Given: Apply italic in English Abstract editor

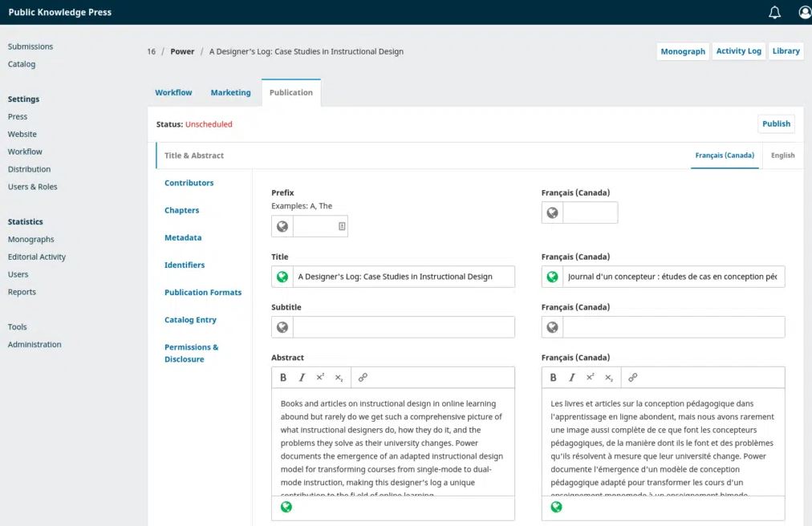Looking at the screenshot, I should click(302, 378).
